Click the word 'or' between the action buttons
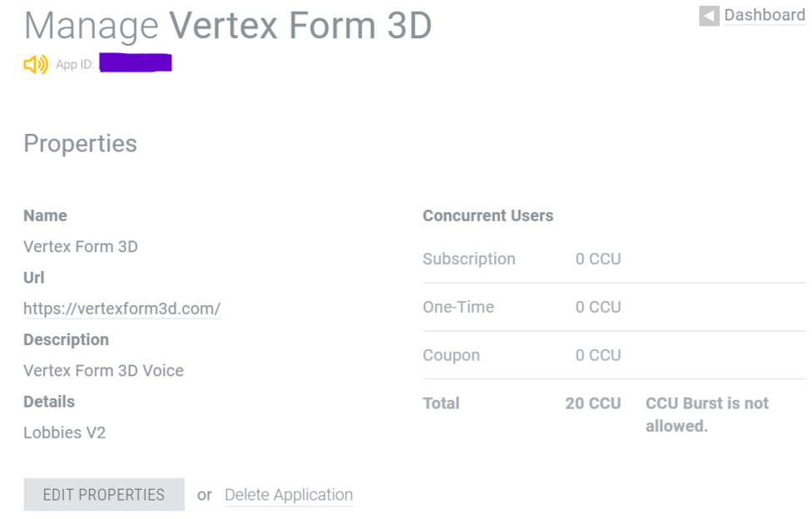Viewport: 812px width, 519px height. 204,494
